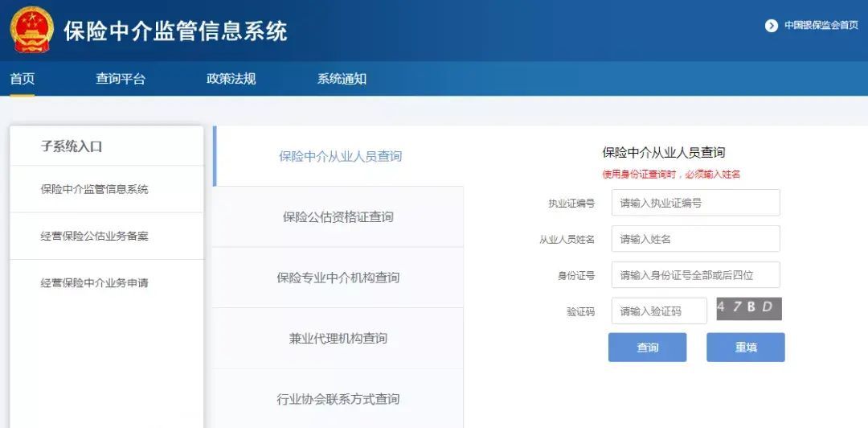The width and height of the screenshot is (868, 428).
Task: Refresh the captcha image 47BD
Action: click(749, 309)
